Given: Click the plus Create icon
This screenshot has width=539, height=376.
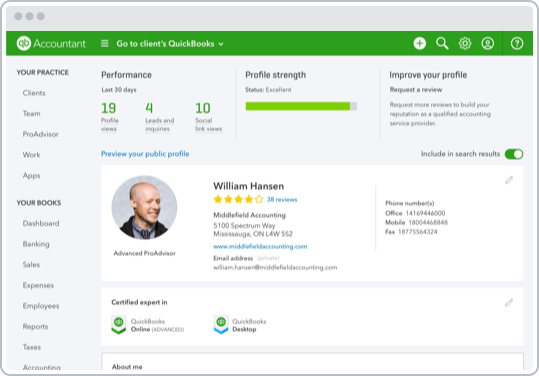Looking at the screenshot, I should pyautogui.click(x=419, y=43).
